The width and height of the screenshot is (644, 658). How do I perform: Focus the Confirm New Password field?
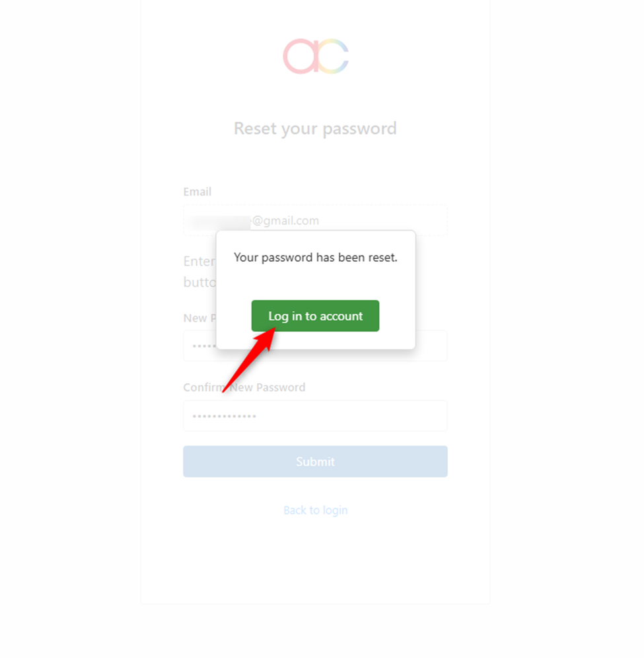pos(315,416)
